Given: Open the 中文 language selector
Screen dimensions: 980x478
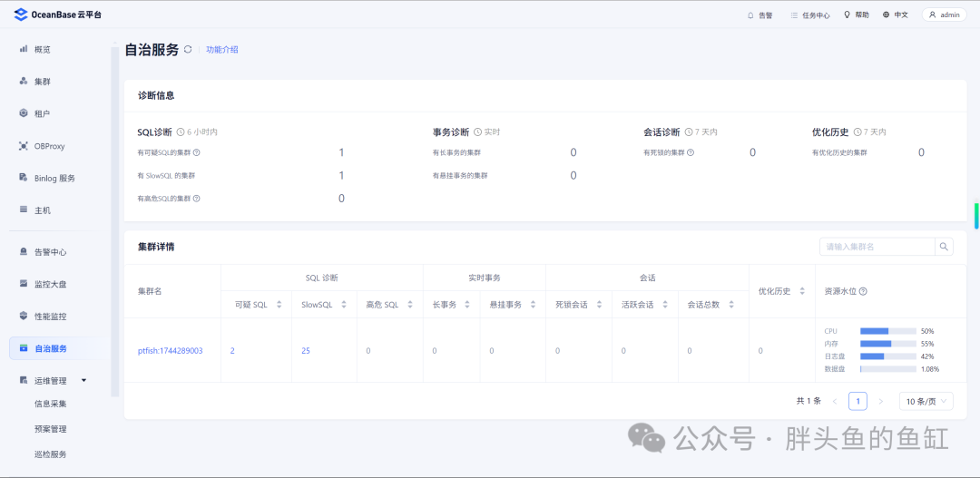Looking at the screenshot, I should 895,15.
